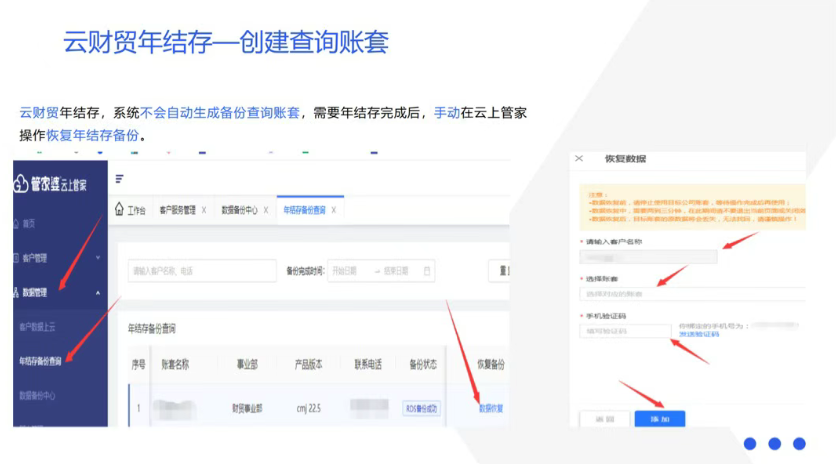Viewport: 836px width, 464px height.
Task: Collapse the 数据管理 sidebar menu
Action: (97, 293)
